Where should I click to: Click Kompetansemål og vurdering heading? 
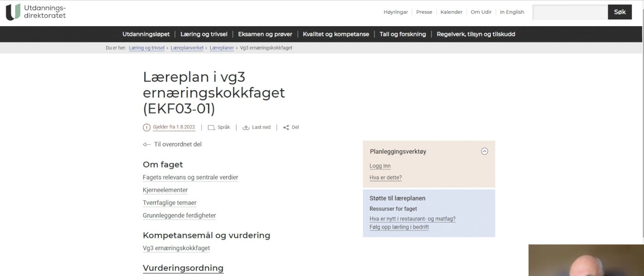(207, 236)
